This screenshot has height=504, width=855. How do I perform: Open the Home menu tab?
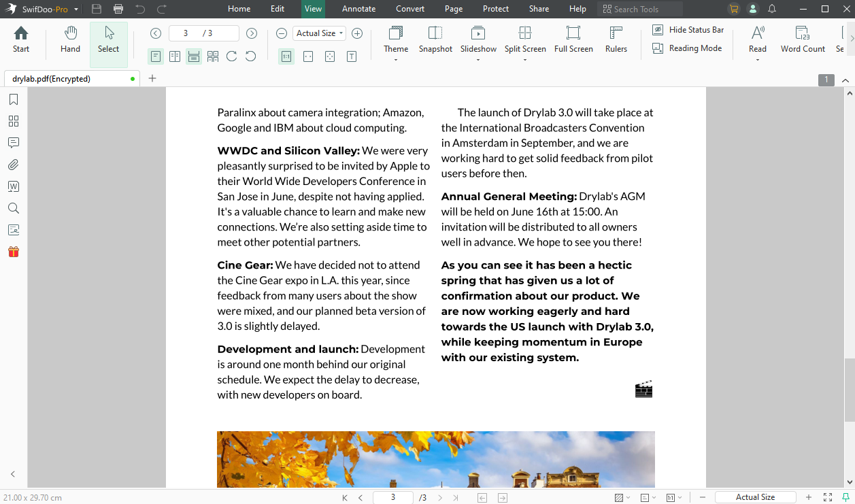tap(239, 9)
